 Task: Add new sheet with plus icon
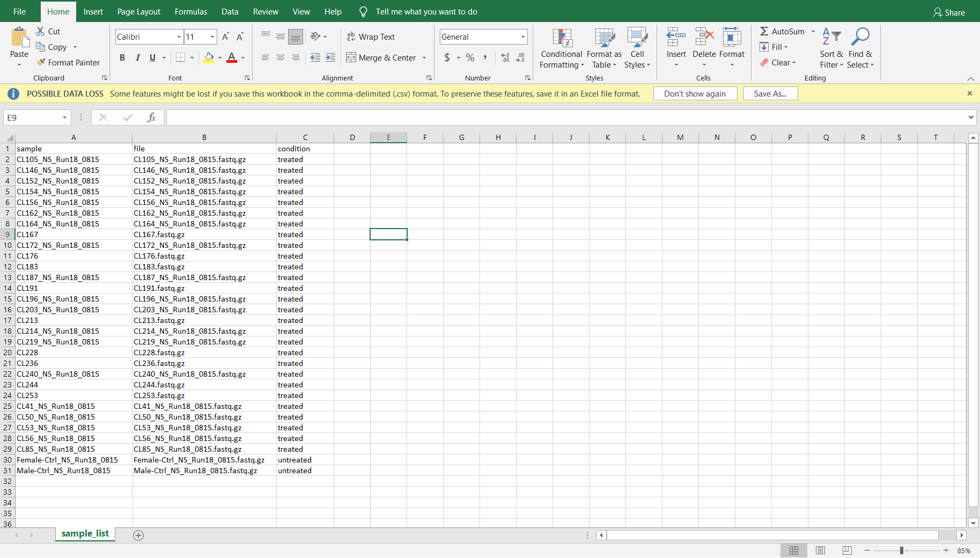138,535
